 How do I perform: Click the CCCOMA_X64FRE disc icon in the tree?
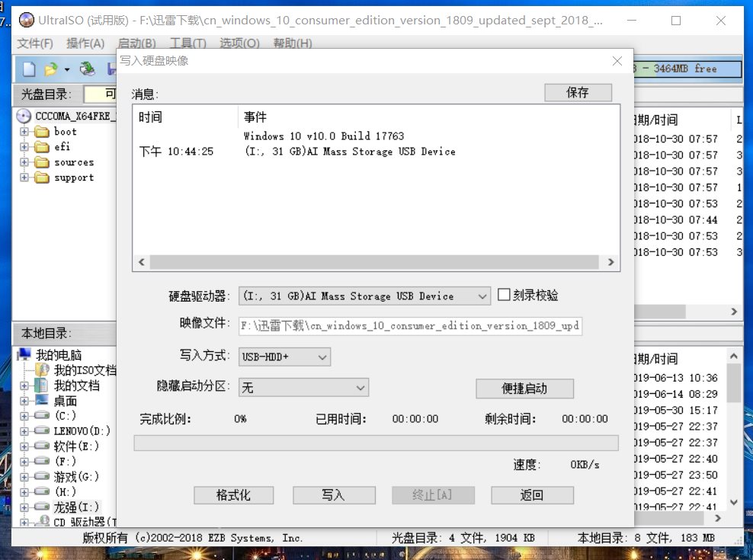(x=24, y=116)
